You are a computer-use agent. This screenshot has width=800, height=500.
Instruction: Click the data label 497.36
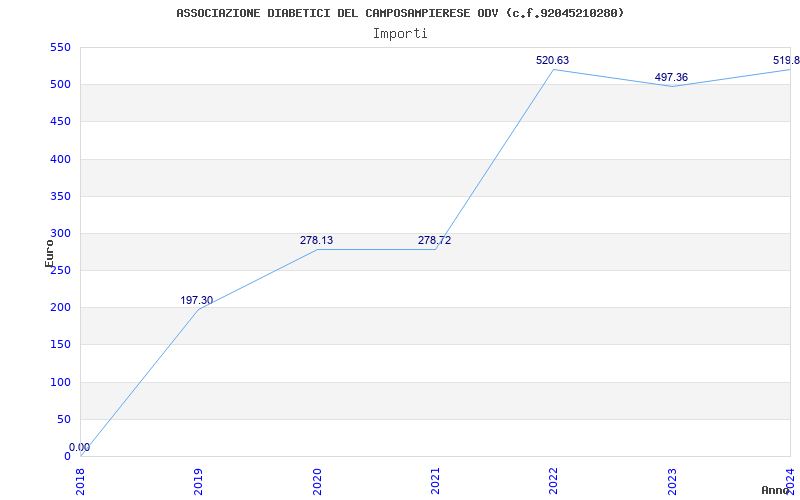(x=671, y=78)
